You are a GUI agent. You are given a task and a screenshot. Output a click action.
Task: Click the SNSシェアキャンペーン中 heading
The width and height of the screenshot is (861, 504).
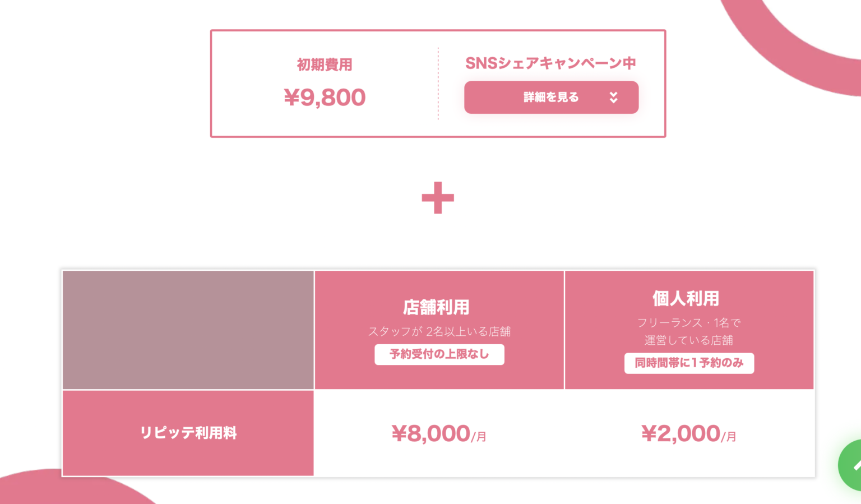(550, 63)
